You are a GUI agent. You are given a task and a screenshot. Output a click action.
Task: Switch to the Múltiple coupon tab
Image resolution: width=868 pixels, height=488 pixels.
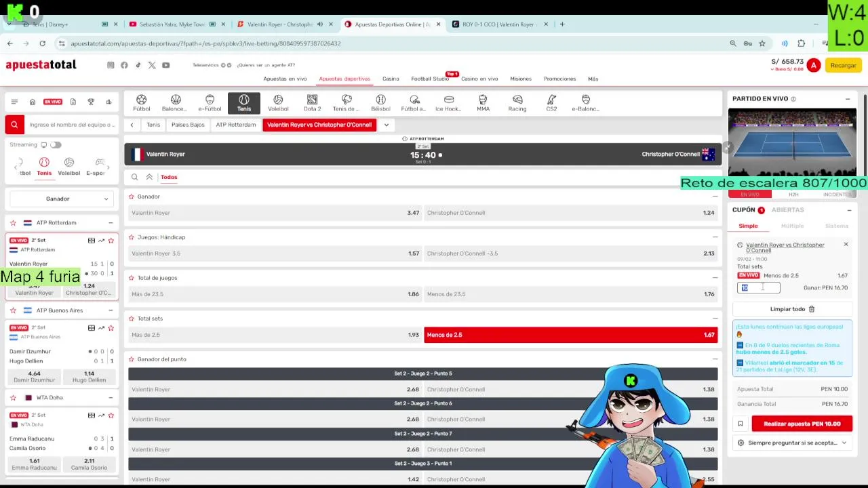click(x=792, y=226)
